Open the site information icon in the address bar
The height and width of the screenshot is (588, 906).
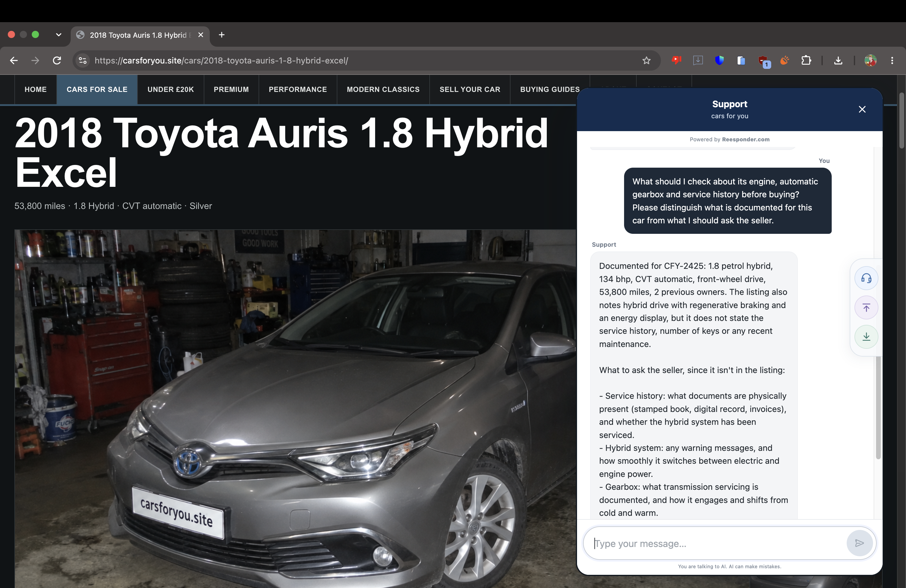[x=83, y=60]
